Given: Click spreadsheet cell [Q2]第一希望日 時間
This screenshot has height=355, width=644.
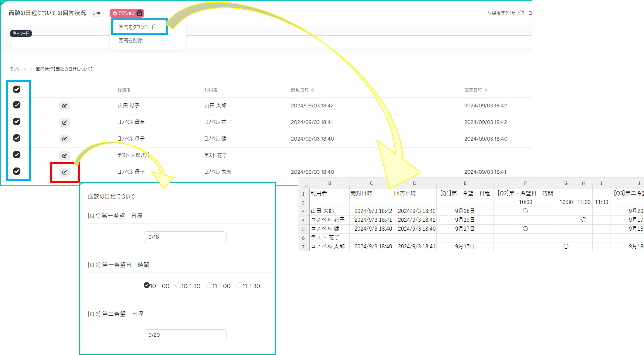Looking at the screenshot, I should click(525, 193).
